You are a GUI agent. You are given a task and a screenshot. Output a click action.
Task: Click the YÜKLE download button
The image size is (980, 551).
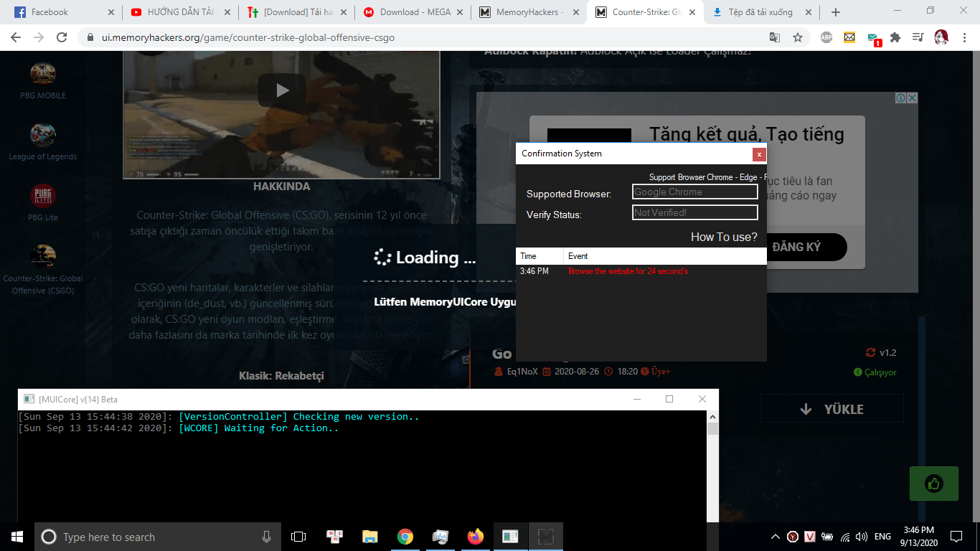tap(832, 409)
